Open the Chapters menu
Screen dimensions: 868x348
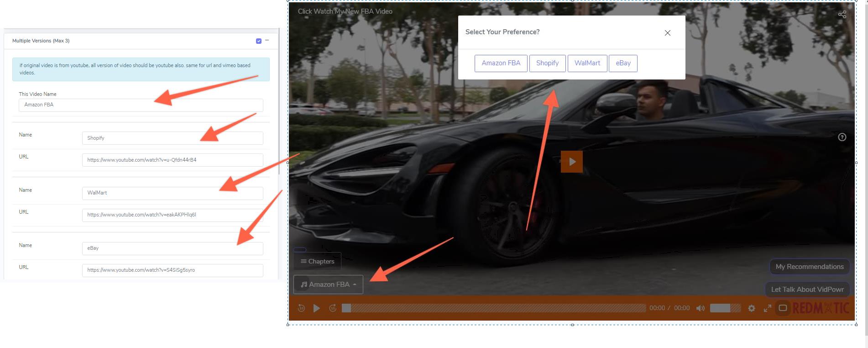click(x=317, y=261)
